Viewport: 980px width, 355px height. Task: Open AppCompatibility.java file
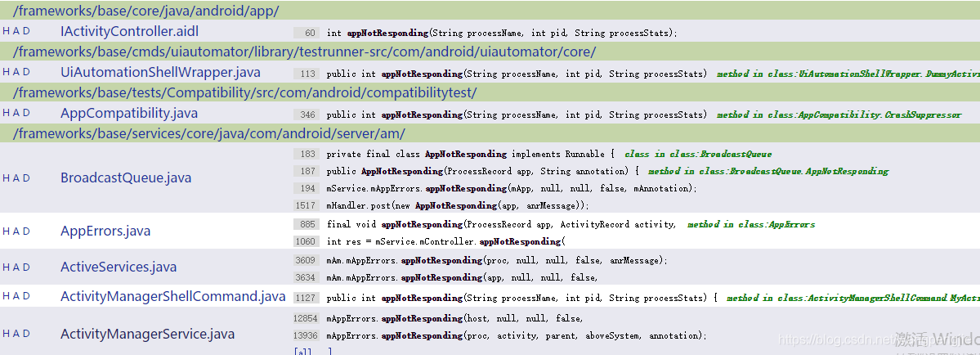pos(129,113)
